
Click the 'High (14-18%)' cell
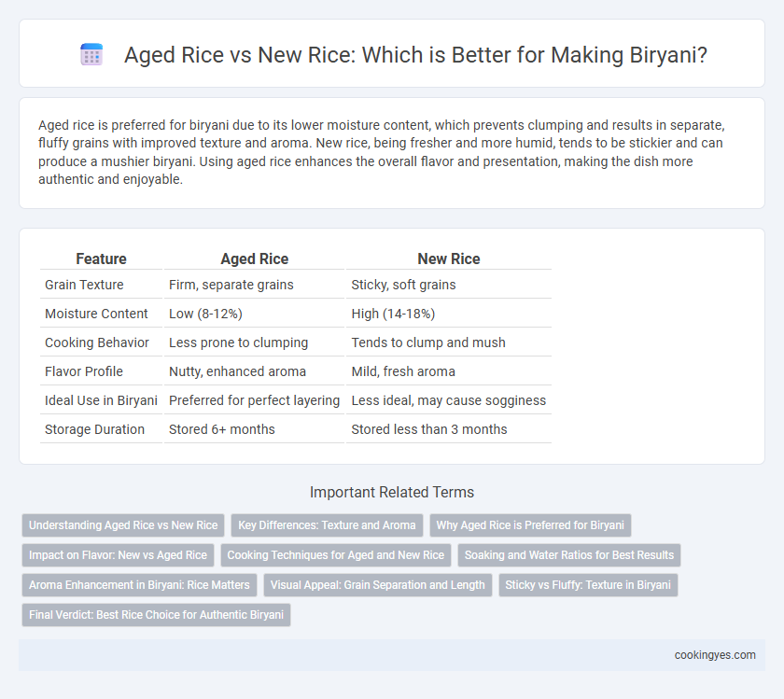[x=393, y=314]
